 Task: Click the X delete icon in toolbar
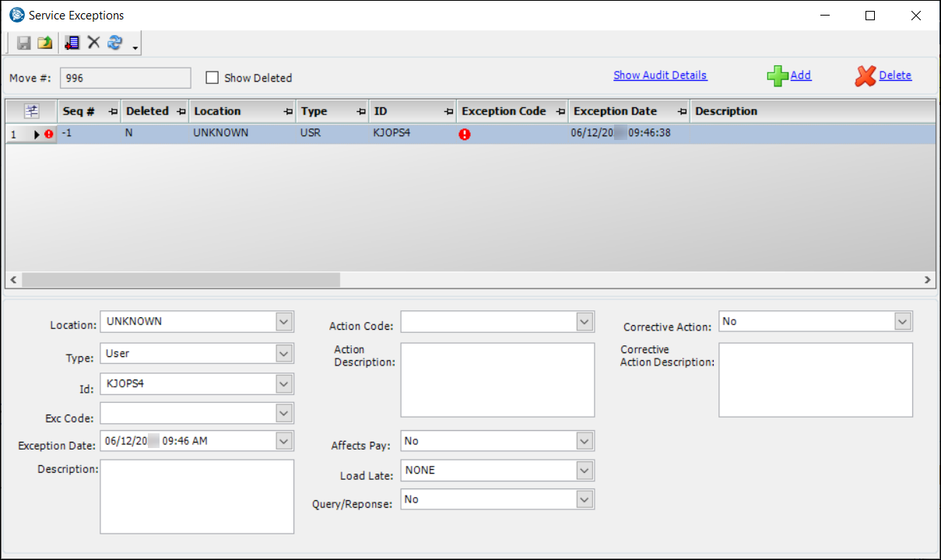pyautogui.click(x=93, y=44)
